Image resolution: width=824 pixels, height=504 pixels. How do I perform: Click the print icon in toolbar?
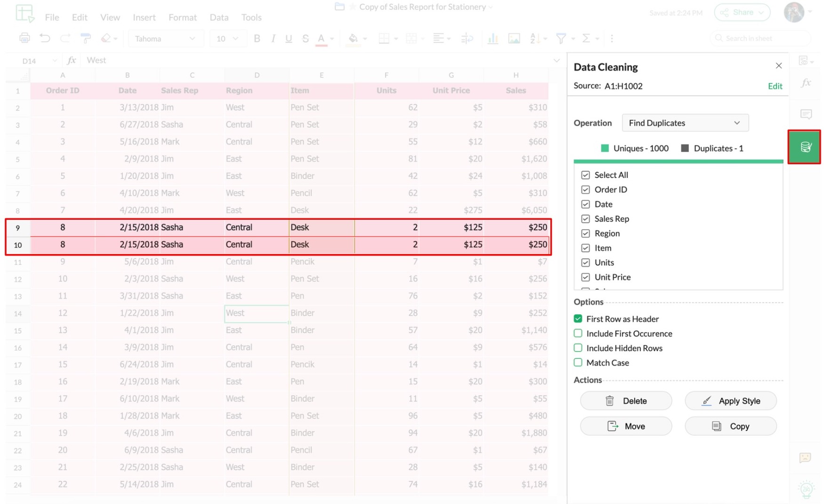tap(24, 39)
